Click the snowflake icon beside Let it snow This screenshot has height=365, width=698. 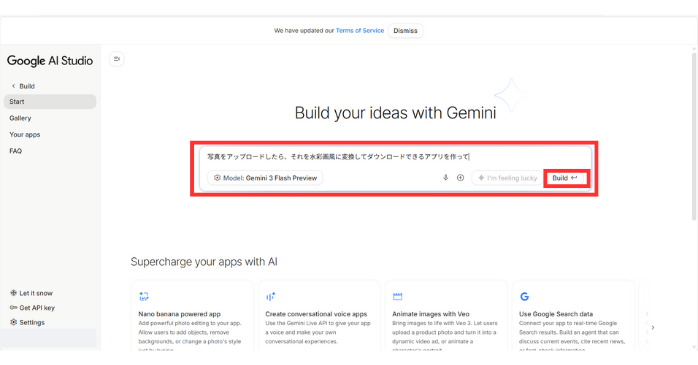13,293
